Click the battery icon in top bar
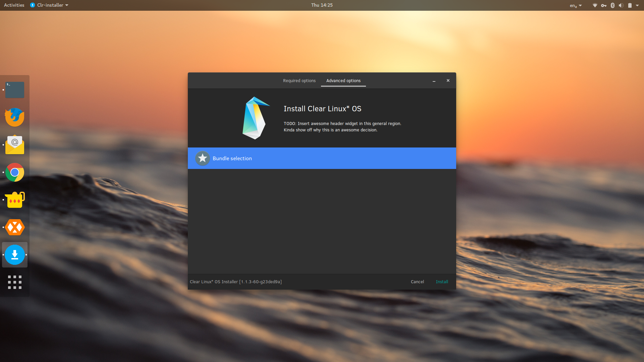This screenshot has width=644, height=362. [630, 5]
